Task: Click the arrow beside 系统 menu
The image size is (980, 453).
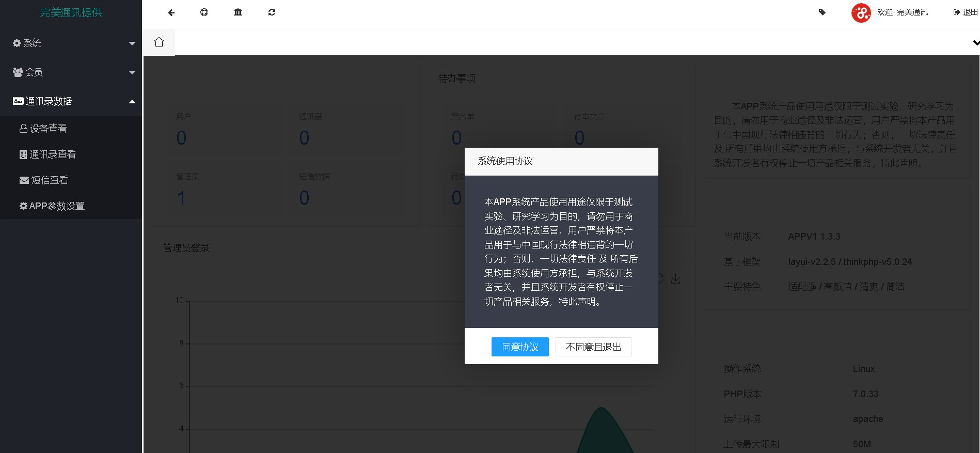Action: pos(132,43)
